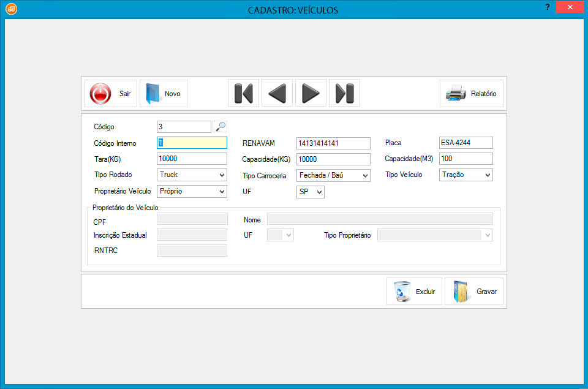Image resolution: width=588 pixels, height=389 pixels.
Task: Click the help question mark
Action: click(548, 7)
